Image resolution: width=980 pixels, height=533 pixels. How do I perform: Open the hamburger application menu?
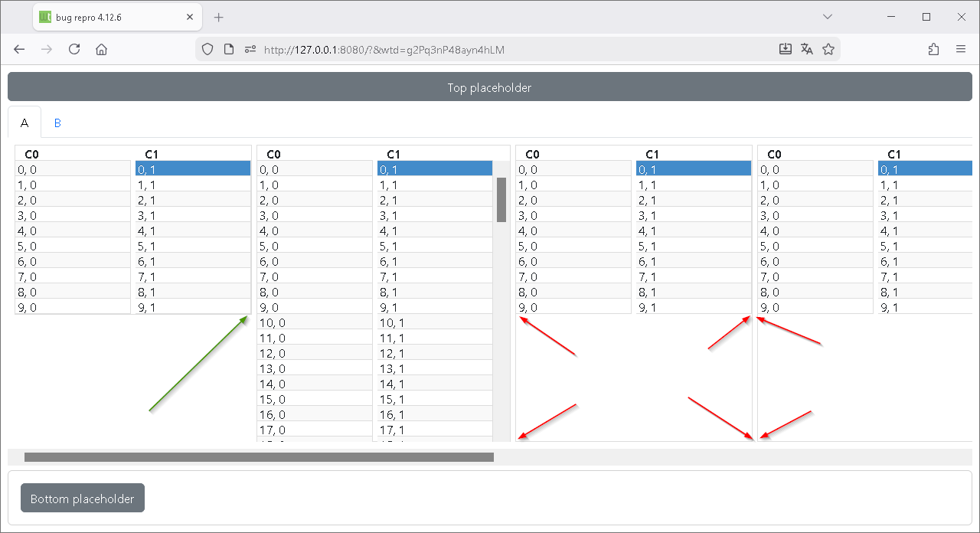tap(961, 49)
